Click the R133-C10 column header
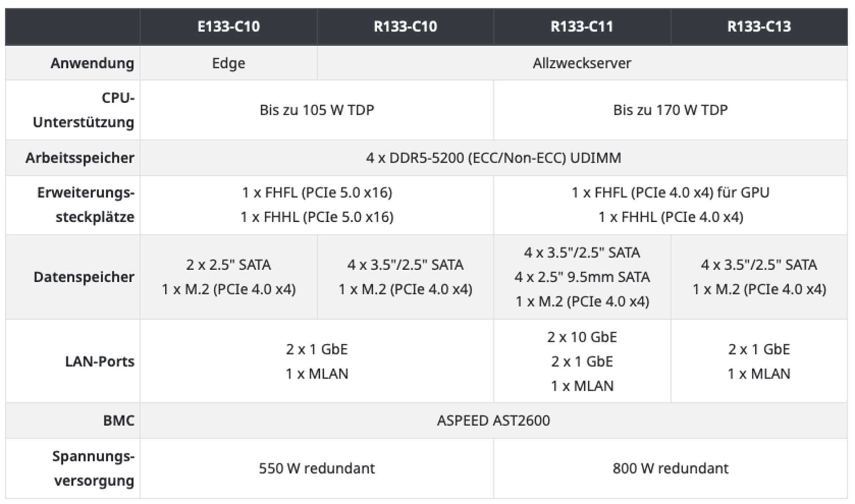Viewport: 855px width, 504px height. click(x=405, y=27)
